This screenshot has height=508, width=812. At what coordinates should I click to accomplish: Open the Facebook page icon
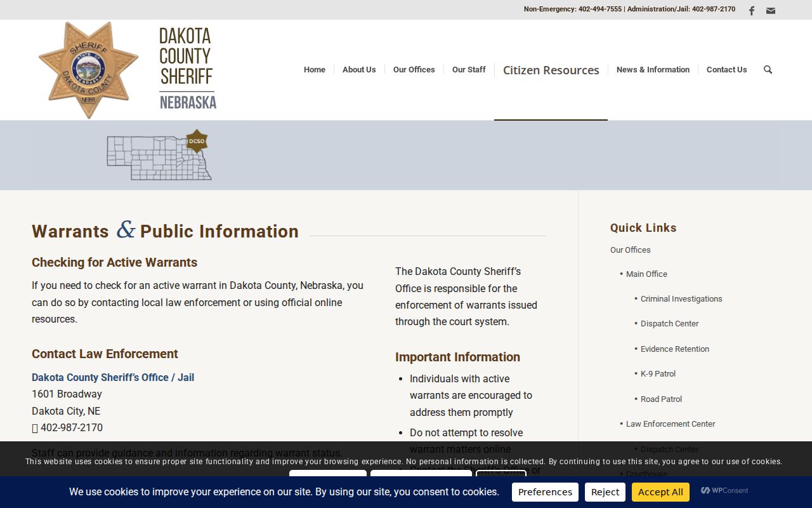pyautogui.click(x=752, y=10)
